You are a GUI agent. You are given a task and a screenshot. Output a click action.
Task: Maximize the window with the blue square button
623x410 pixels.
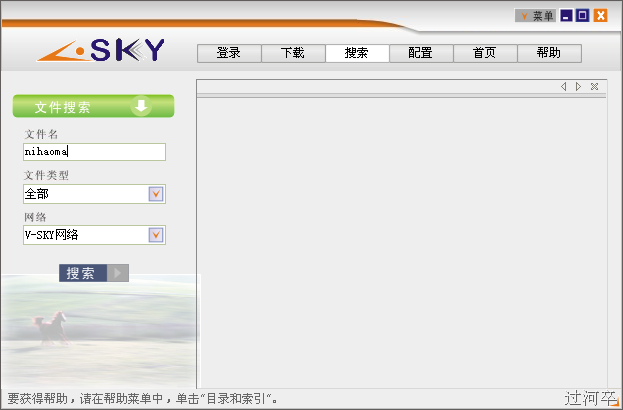click(x=582, y=16)
